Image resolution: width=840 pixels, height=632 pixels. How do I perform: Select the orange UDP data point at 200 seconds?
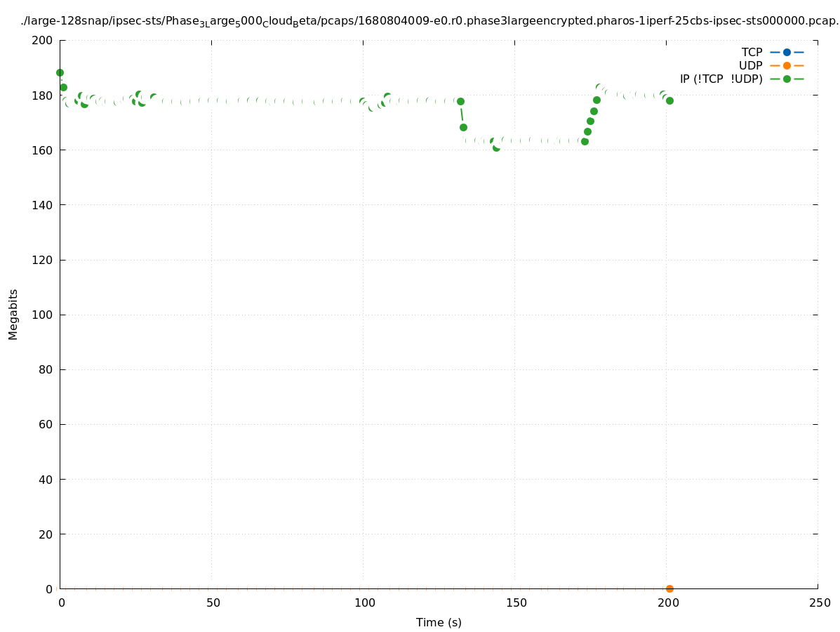pos(669,588)
